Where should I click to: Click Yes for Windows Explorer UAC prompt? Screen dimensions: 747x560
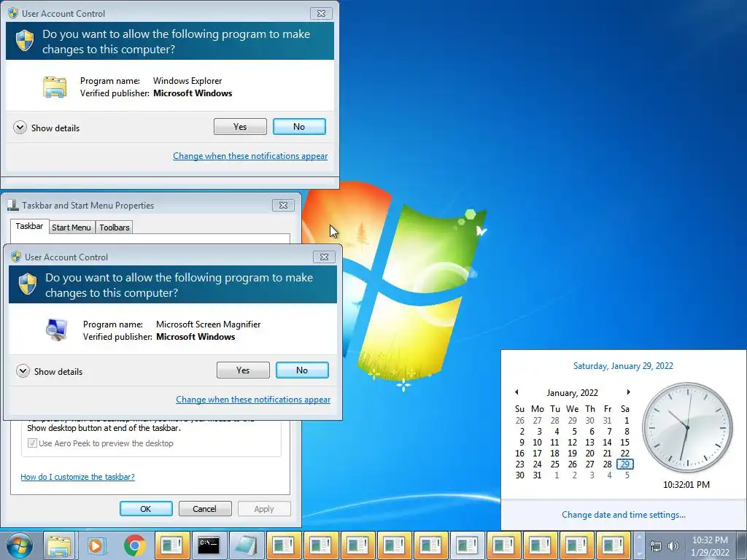pyautogui.click(x=240, y=127)
